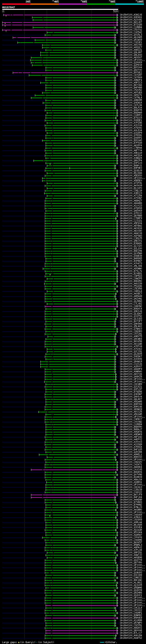Select hit label UniRef100_Q9LHH7

131,52
